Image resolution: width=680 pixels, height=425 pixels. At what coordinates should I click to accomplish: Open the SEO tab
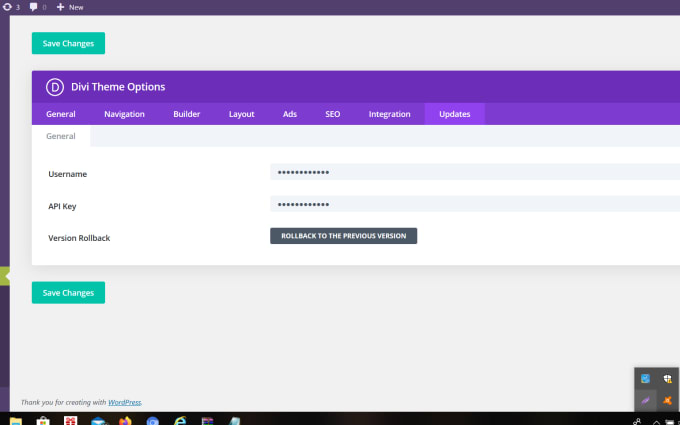click(333, 114)
